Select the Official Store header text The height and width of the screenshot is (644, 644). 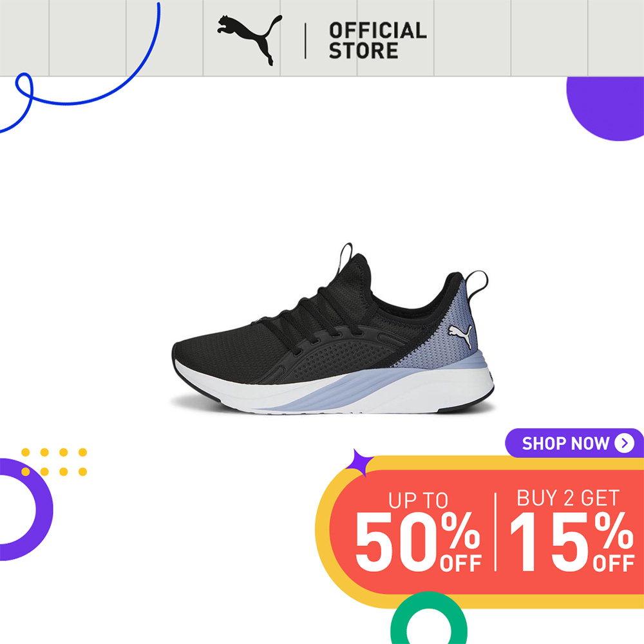coord(377,41)
